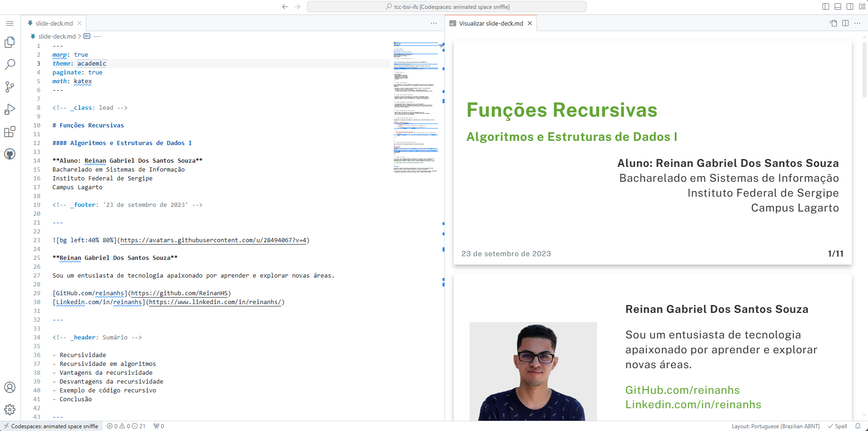
Task: Open editor actions overflow menu
Action: pyautogui.click(x=433, y=23)
